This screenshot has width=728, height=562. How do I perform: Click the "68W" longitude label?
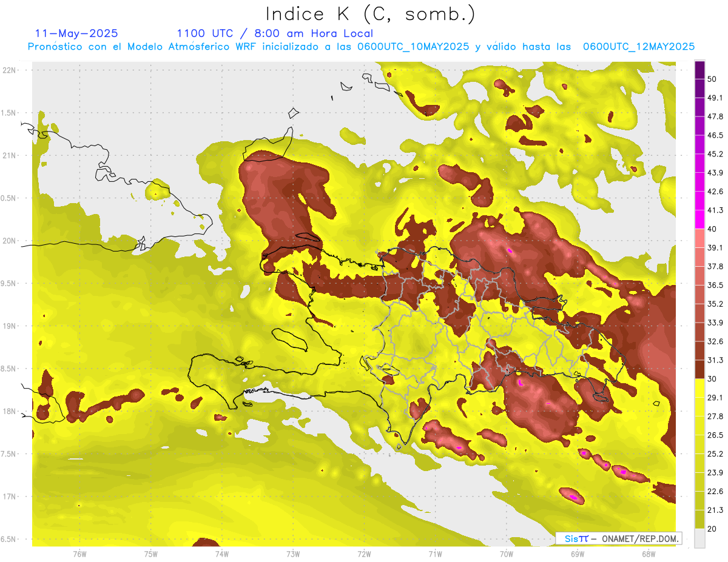[x=649, y=554]
